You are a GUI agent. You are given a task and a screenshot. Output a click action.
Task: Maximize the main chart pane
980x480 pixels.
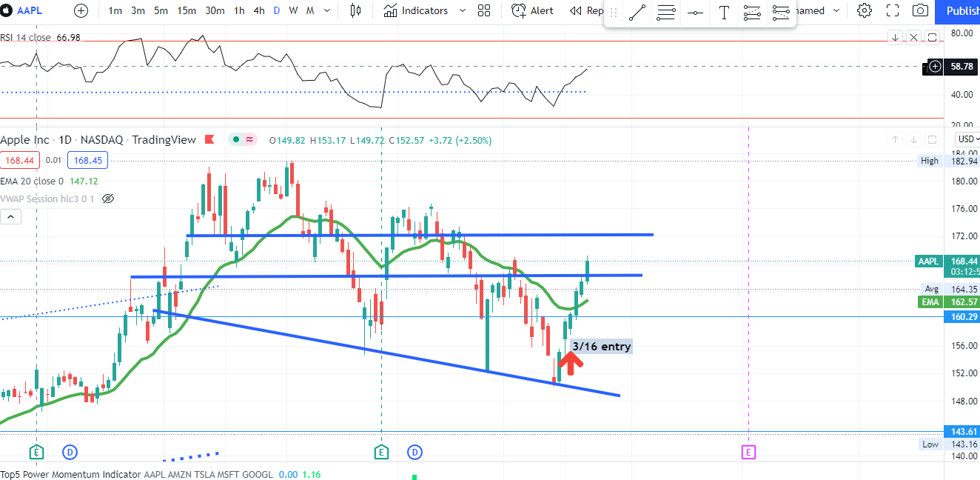[933, 140]
